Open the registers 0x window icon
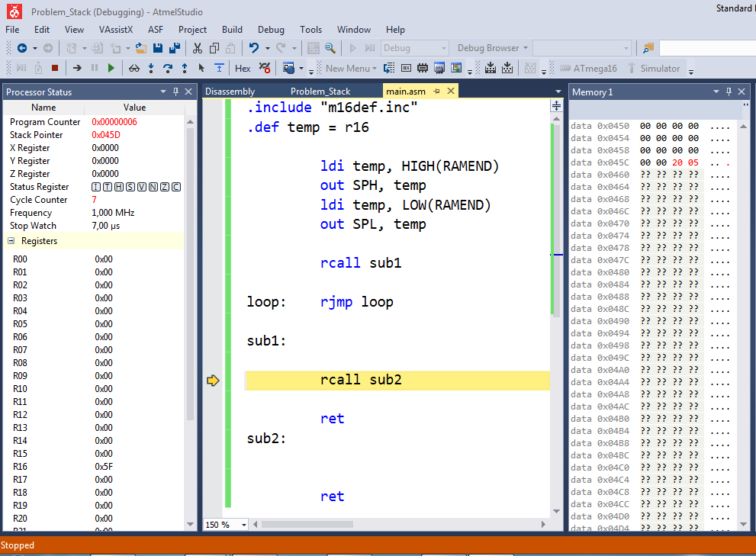The height and width of the screenshot is (556, 756). [407, 68]
